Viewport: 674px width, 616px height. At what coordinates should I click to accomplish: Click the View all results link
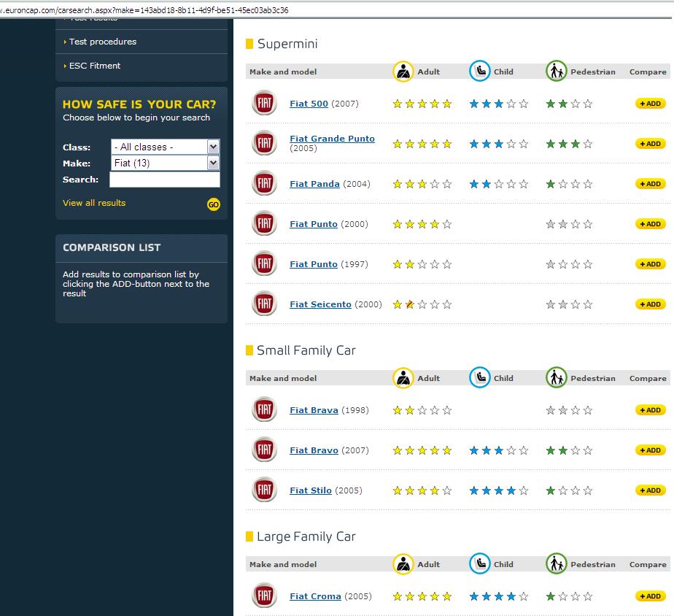(x=94, y=203)
